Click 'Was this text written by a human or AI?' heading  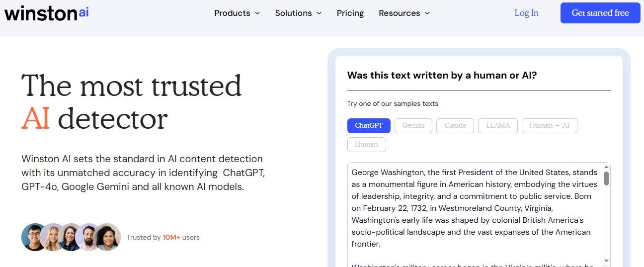pyautogui.click(x=442, y=76)
